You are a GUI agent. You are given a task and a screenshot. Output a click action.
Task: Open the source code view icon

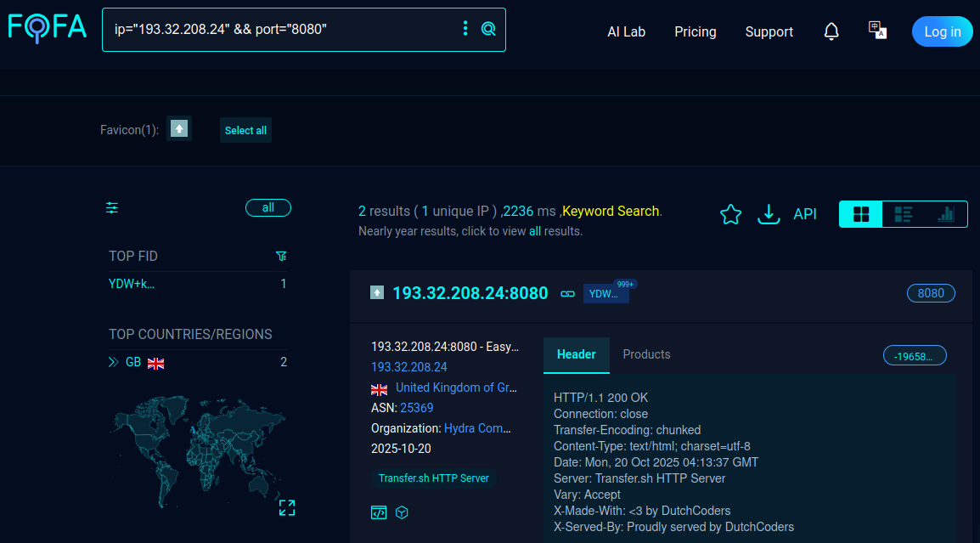(x=378, y=512)
